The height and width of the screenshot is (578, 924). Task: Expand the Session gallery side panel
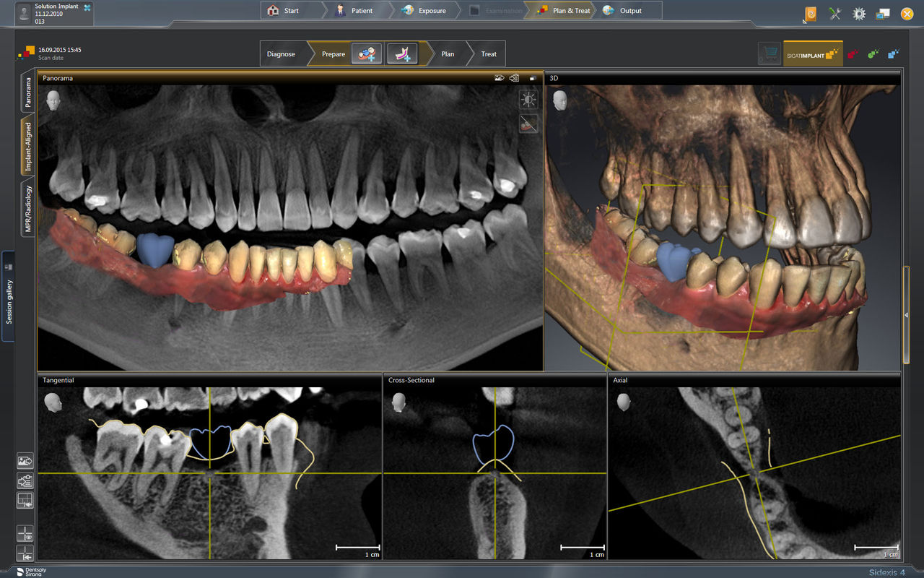pos(9,296)
